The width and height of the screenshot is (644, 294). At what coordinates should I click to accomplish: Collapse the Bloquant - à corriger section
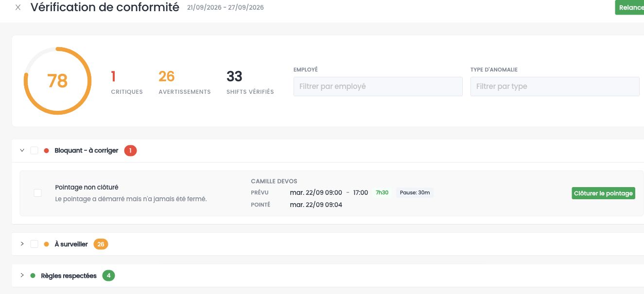[22, 151]
